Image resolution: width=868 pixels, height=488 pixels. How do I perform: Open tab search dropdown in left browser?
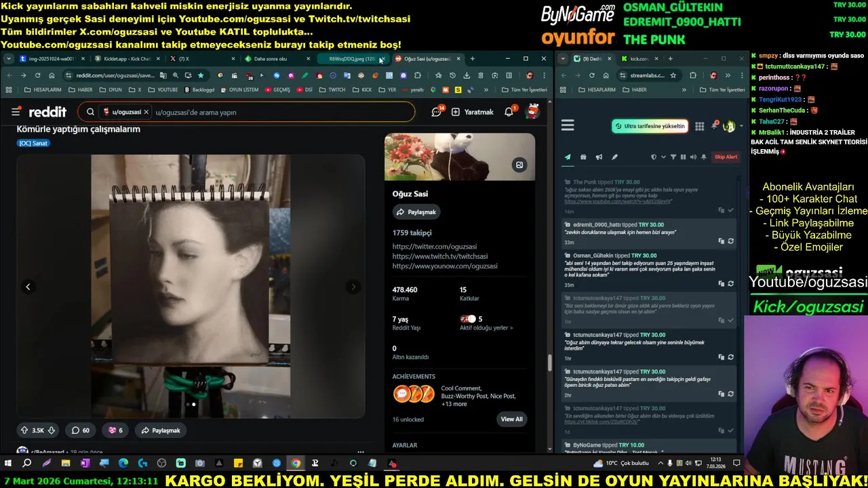tap(8, 59)
